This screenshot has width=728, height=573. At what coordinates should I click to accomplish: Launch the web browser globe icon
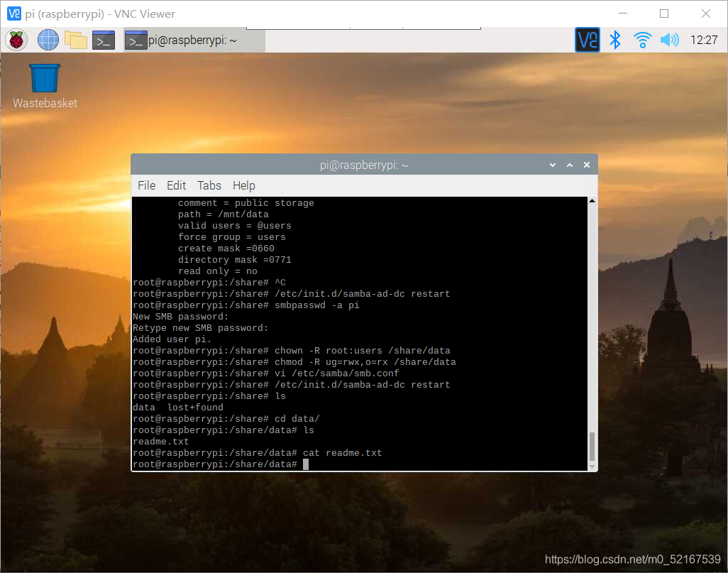tap(48, 40)
